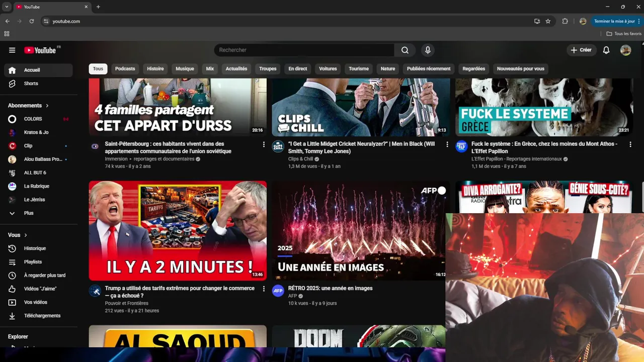The width and height of the screenshot is (644, 362).
Task: Open the RÉTRO 2025 video title
Action: (x=331, y=289)
